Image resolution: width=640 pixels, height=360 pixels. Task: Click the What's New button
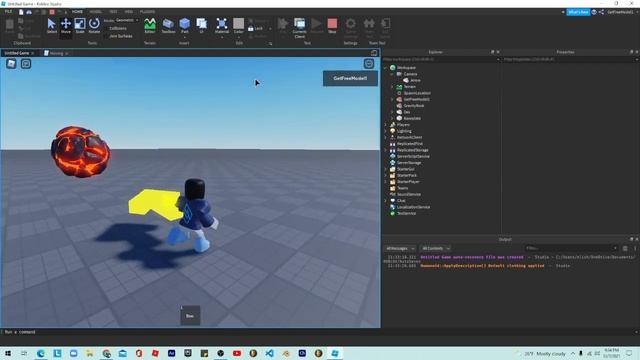click(x=578, y=12)
